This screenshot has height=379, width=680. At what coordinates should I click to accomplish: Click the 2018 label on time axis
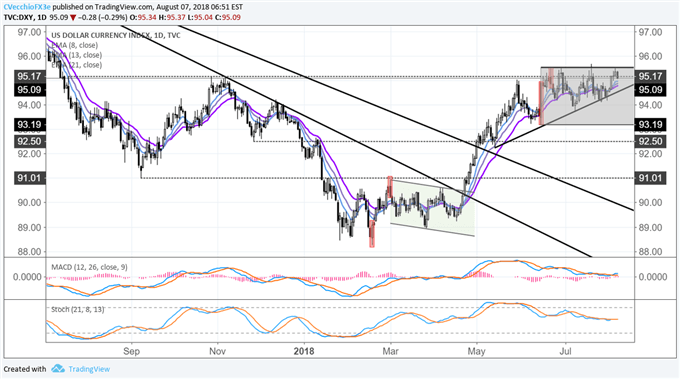pos(304,351)
